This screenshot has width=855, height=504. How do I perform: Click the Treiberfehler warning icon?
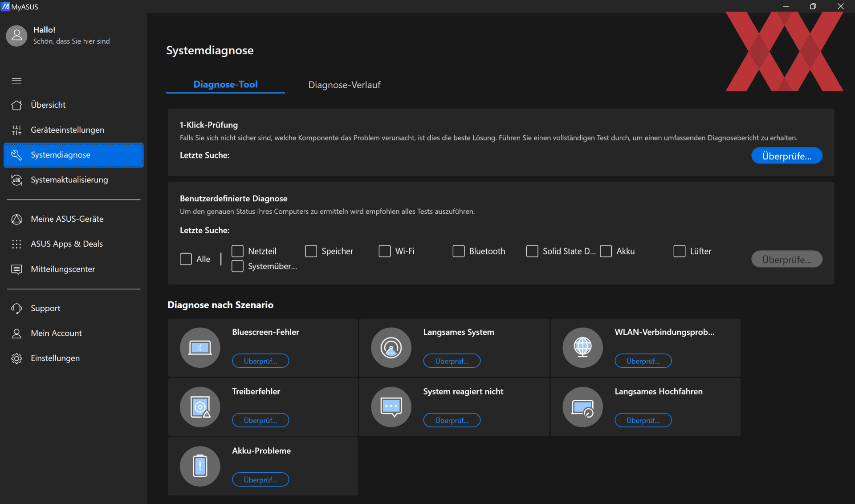click(200, 407)
